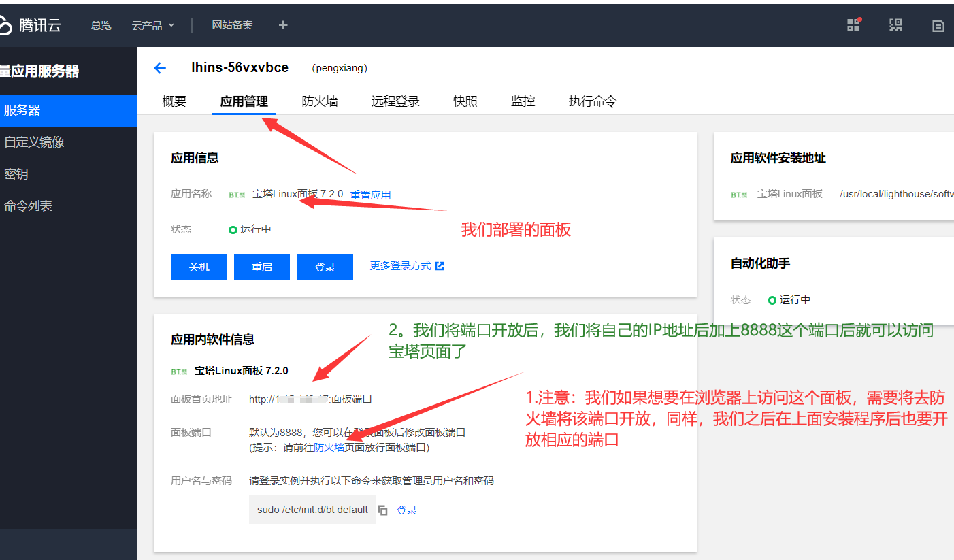Image resolution: width=954 pixels, height=560 pixels.
Task: Click the panel homepage URL text
Action: [x=310, y=399]
